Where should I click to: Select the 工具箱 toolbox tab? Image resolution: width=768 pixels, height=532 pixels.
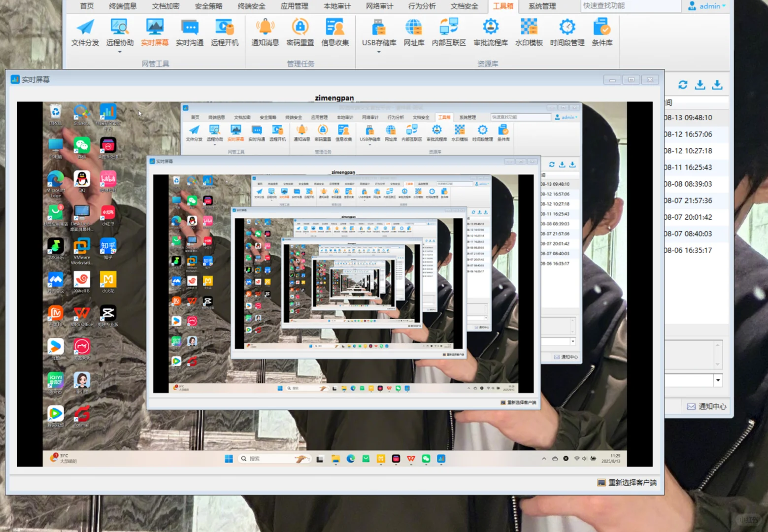pos(503,6)
